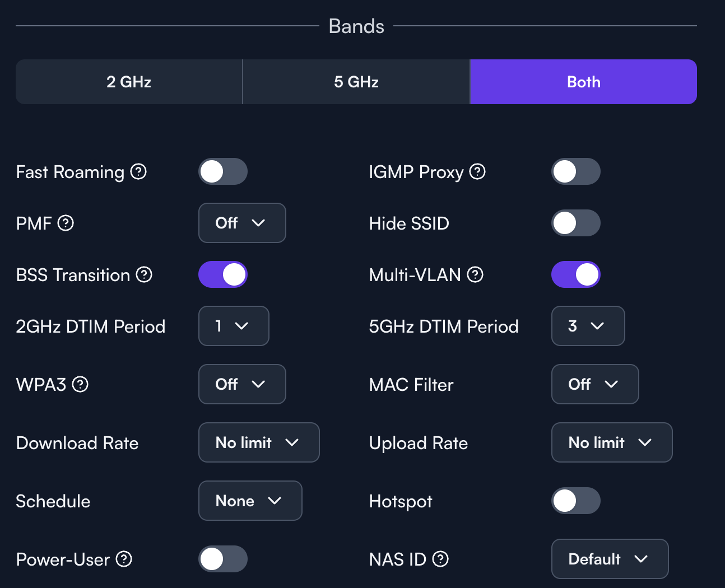This screenshot has width=725, height=588.
Task: Open the PMF dropdown
Action: (x=242, y=223)
